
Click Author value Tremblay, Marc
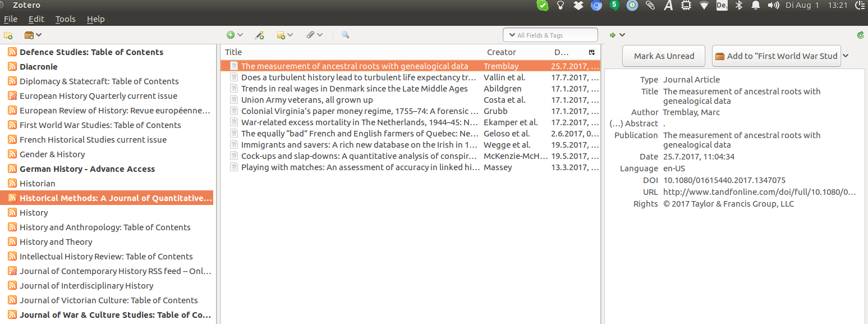tap(691, 112)
